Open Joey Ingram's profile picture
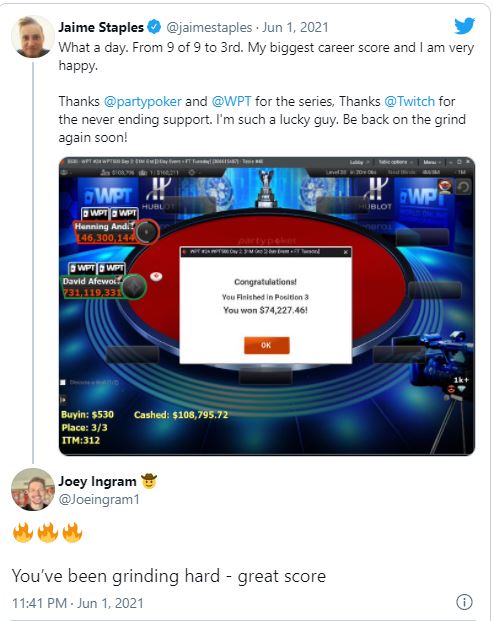Viewport: 493px width, 621px height. coord(32,489)
